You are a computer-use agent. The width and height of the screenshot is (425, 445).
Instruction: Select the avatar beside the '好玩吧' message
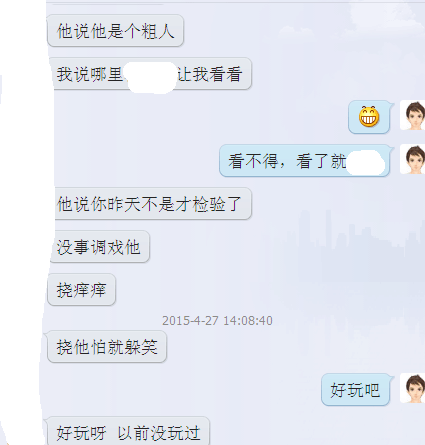412,388
